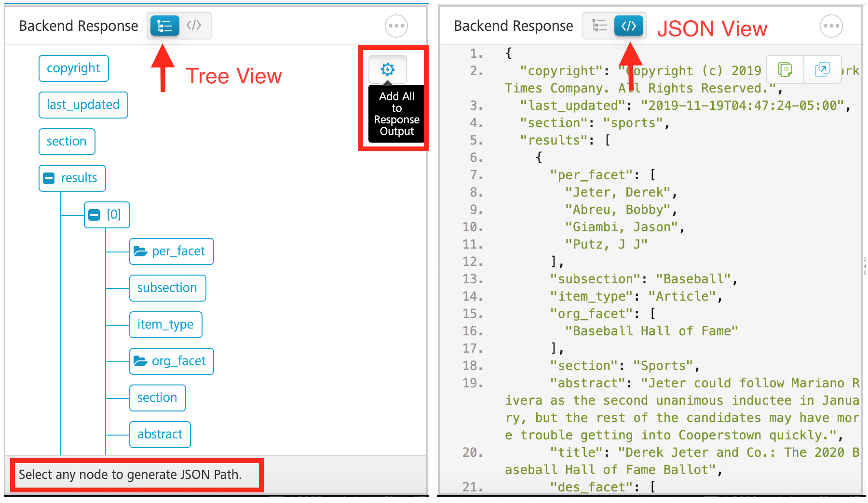
Task: Open the ellipsis menu in the Tree View panel
Action: pyautogui.click(x=396, y=26)
